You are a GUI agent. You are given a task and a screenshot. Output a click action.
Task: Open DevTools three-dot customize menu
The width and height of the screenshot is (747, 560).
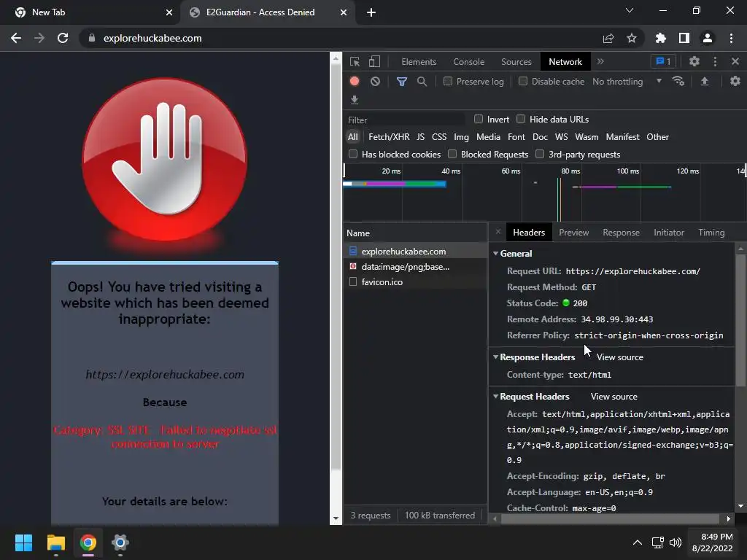point(715,61)
